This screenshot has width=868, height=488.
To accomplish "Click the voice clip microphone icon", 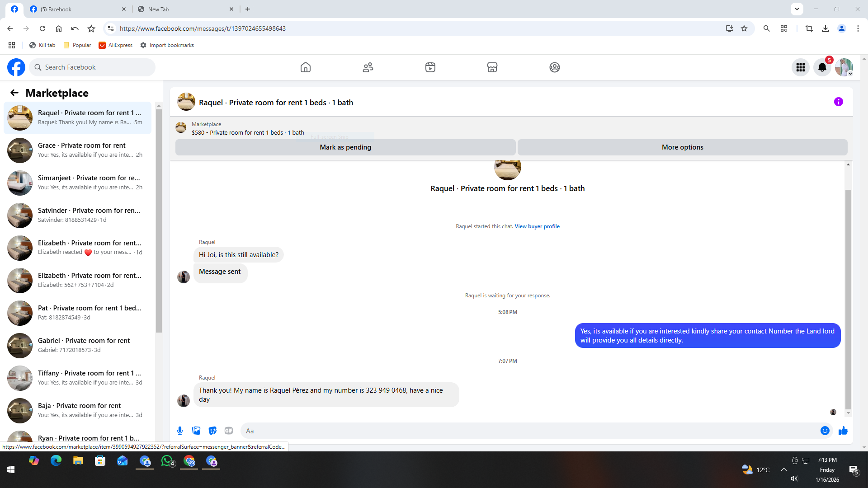I will pyautogui.click(x=180, y=431).
